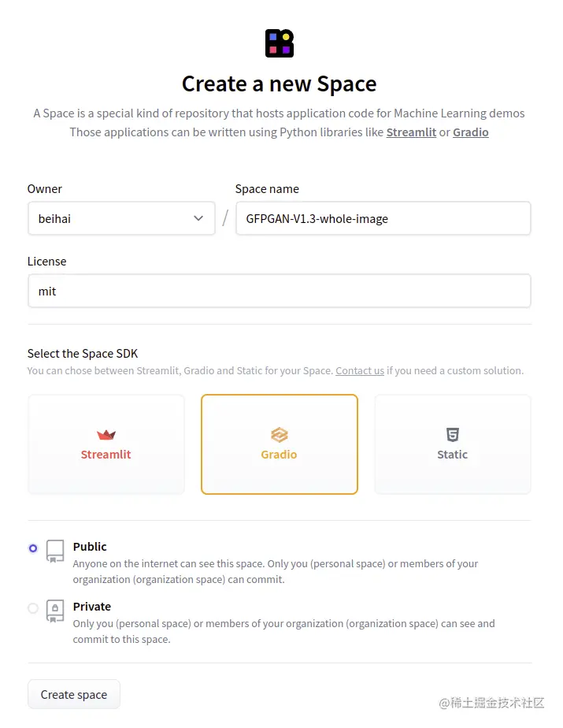563x728 pixels.
Task: Follow the Contact us link
Action: pos(360,370)
